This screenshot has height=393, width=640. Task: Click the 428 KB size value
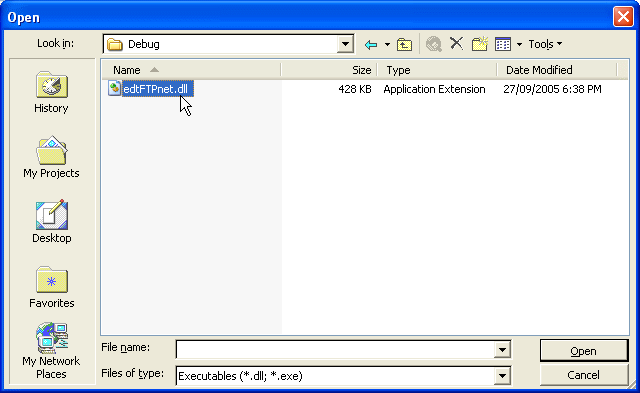pos(355,89)
